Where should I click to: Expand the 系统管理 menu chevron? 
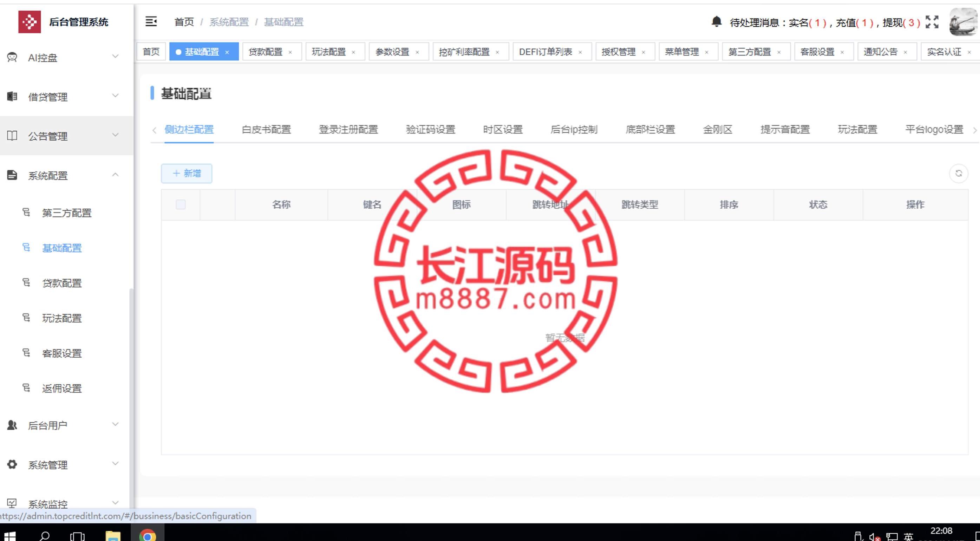point(115,463)
